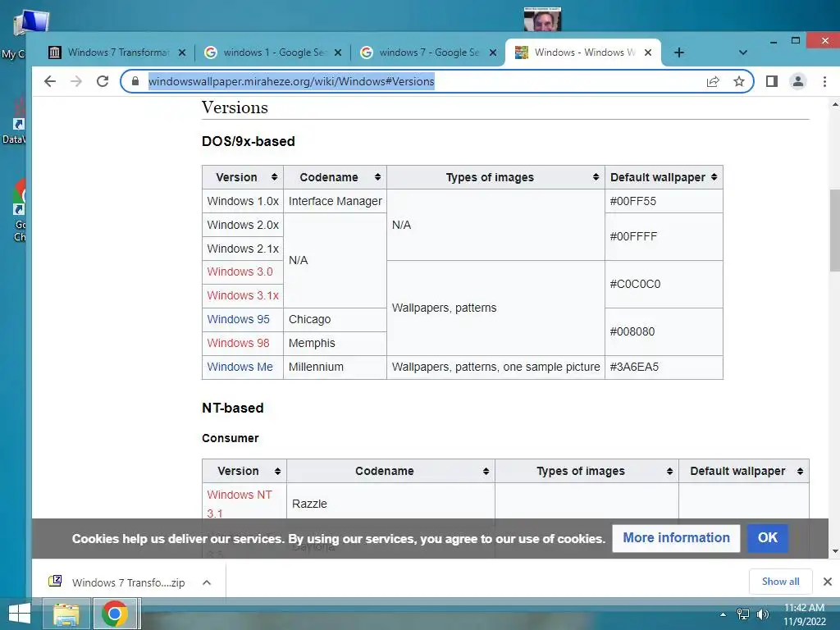Open the Windows 3.1x link

click(x=243, y=295)
